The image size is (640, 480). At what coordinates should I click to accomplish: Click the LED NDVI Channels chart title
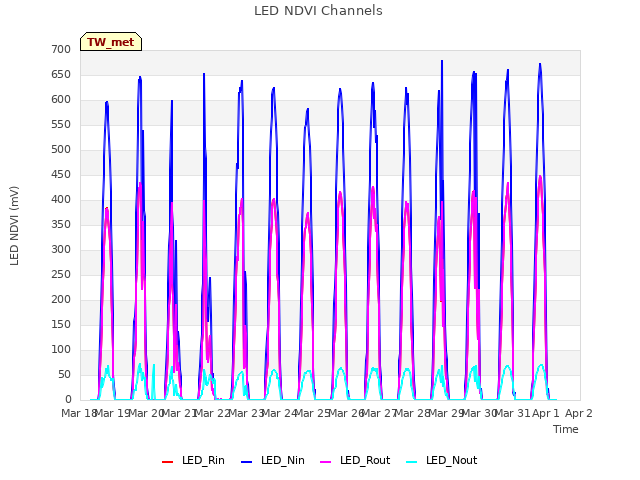(318, 11)
